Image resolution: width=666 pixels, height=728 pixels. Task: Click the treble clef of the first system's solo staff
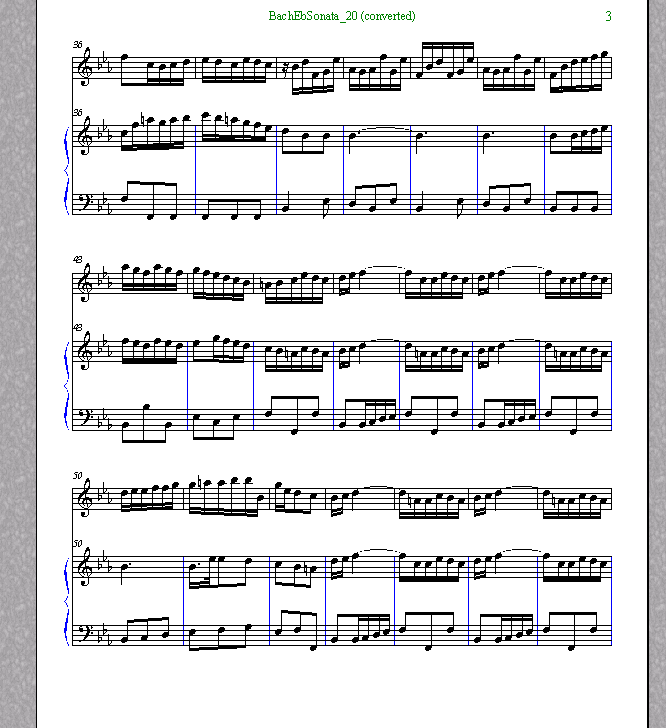coord(84,68)
